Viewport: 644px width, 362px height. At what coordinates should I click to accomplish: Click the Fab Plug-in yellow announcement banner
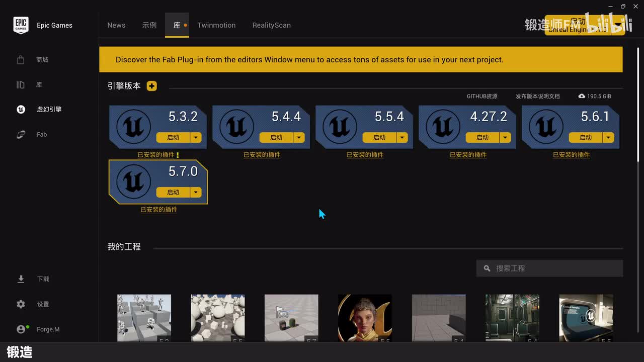(x=361, y=59)
